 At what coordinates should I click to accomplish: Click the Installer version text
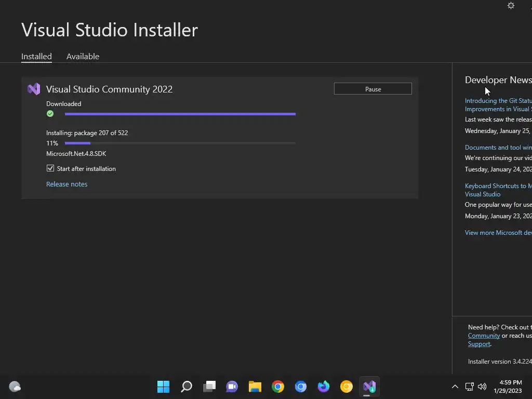click(500, 362)
